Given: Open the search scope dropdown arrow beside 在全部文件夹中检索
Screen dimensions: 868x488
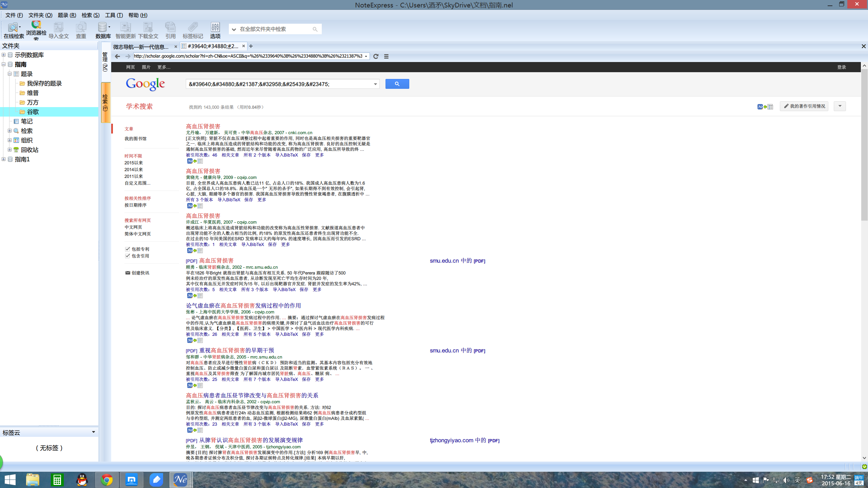Looking at the screenshot, I should click(x=234, y=29).
